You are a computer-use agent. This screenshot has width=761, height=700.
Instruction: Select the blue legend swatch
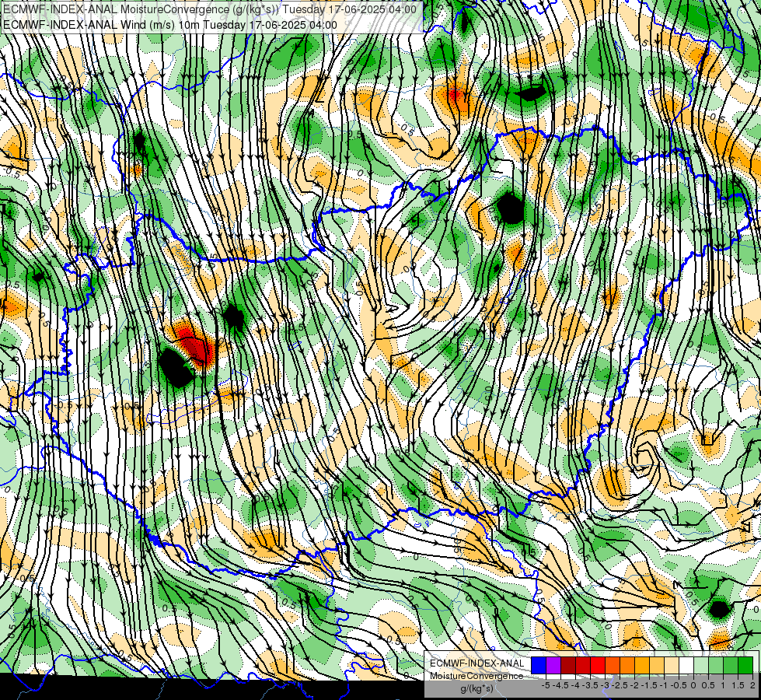point(539,665)
